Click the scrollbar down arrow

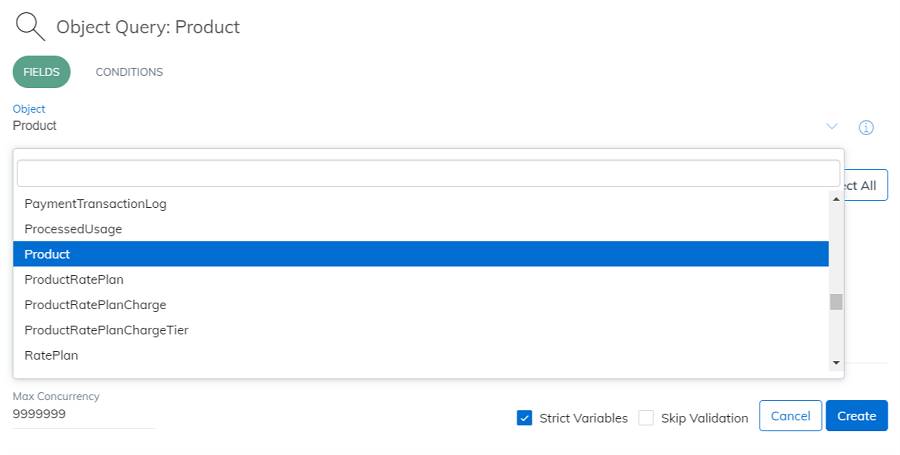tap(836, 363)
